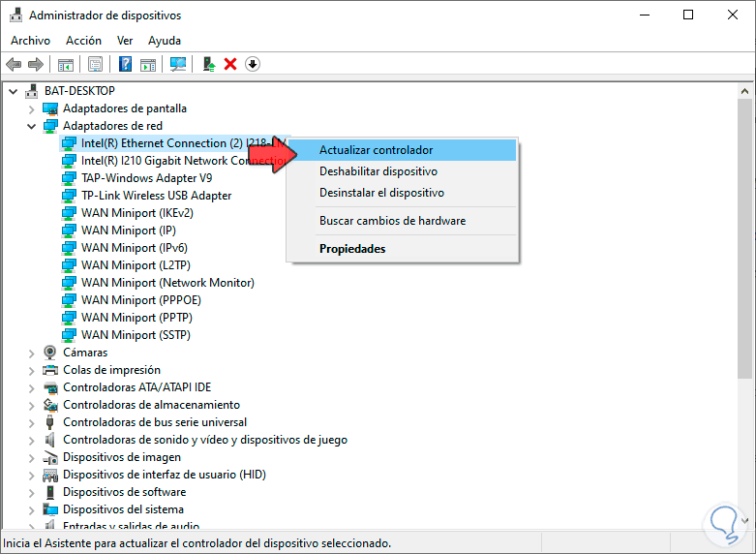Select TP-Link Wireless USB Adapter

point(156,196)
